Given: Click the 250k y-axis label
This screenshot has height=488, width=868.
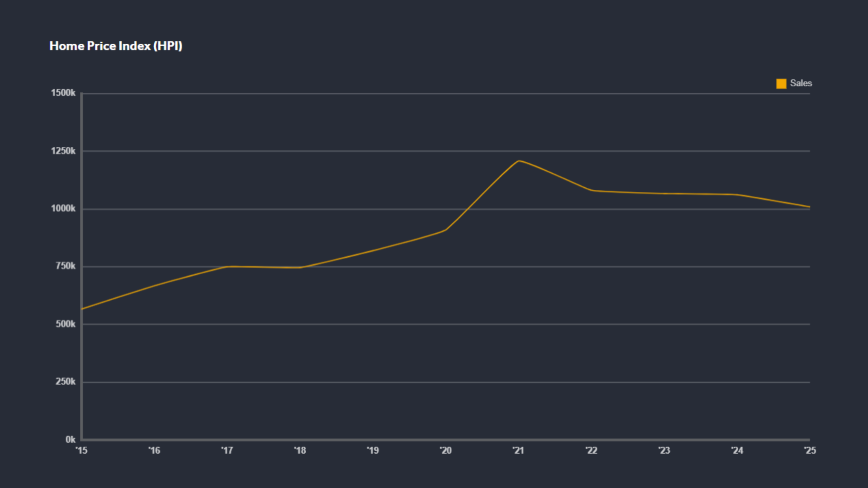Looking at the screenshot, I should [x=65, y=382].
